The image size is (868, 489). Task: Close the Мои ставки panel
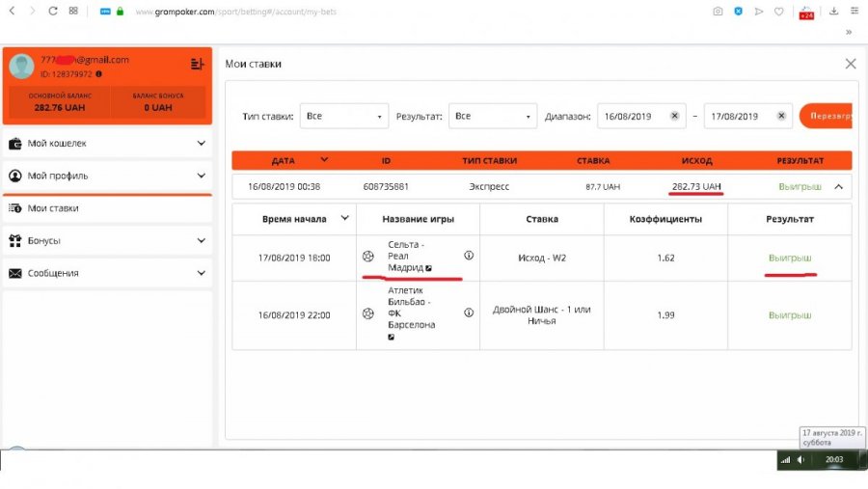(850, 64)
